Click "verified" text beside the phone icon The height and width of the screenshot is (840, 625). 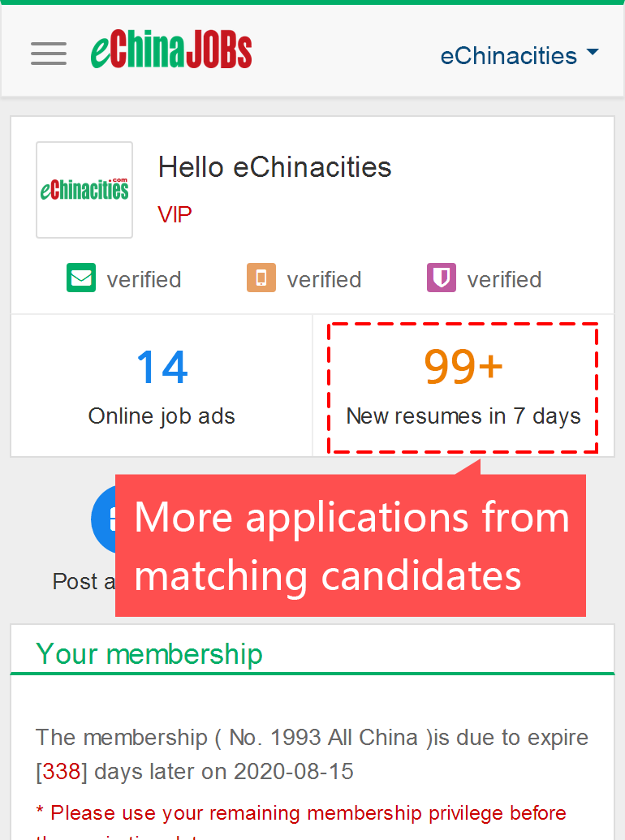[324, 280]
